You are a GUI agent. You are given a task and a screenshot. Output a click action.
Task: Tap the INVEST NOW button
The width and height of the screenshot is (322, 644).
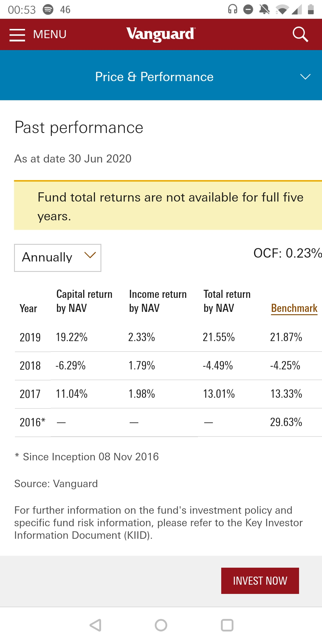[260, 581]
